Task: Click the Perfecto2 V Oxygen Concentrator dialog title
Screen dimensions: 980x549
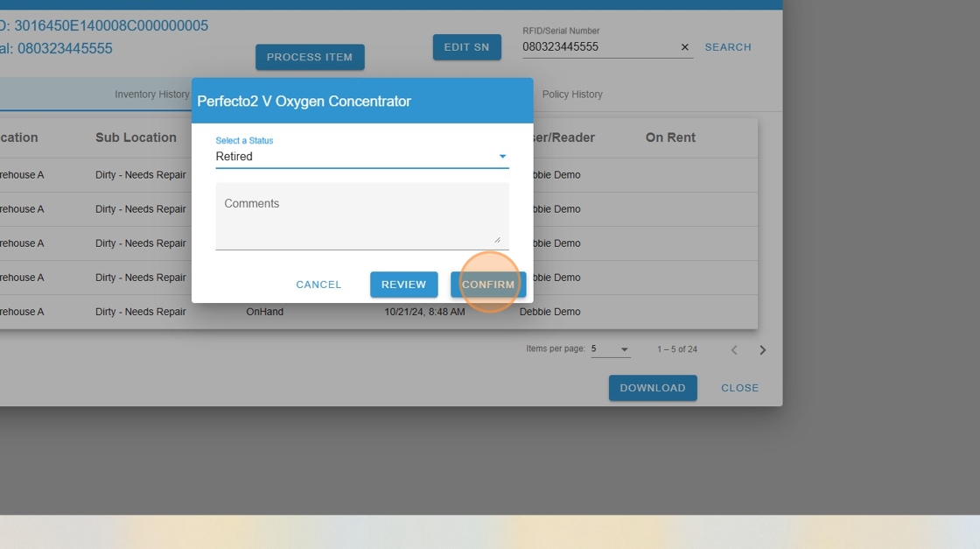Action: point(304,102)
